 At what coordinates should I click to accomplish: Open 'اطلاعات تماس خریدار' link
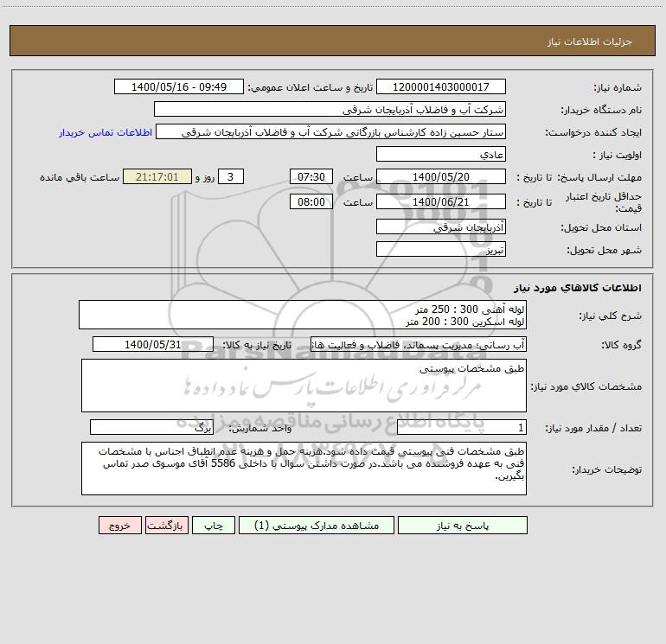pos(106,132)
